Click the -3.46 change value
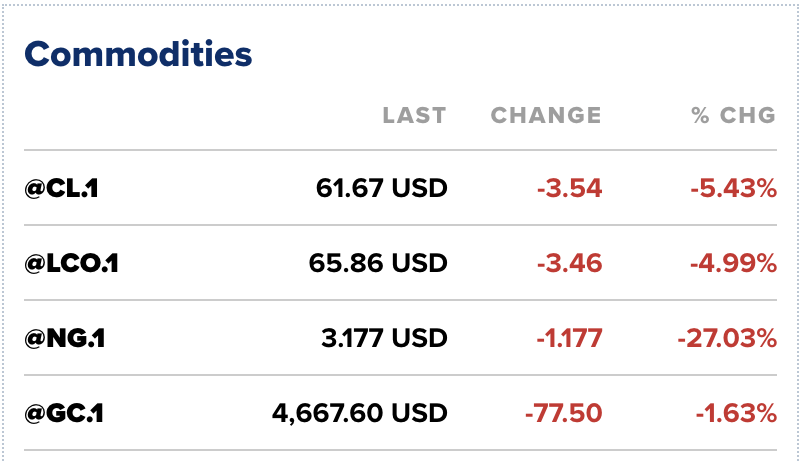The height and width of the screenshot is (462, 808). 568,263
